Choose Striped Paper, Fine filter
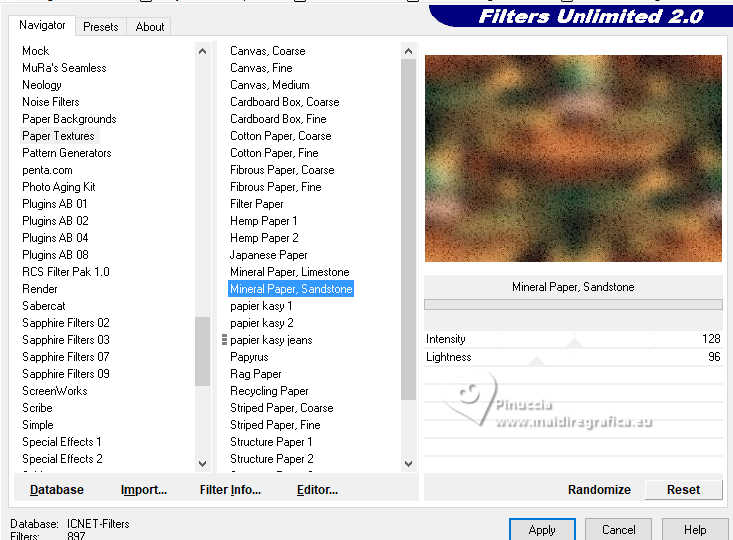The image size is (733, 540). pyautogui.click(x=275, y=425)
